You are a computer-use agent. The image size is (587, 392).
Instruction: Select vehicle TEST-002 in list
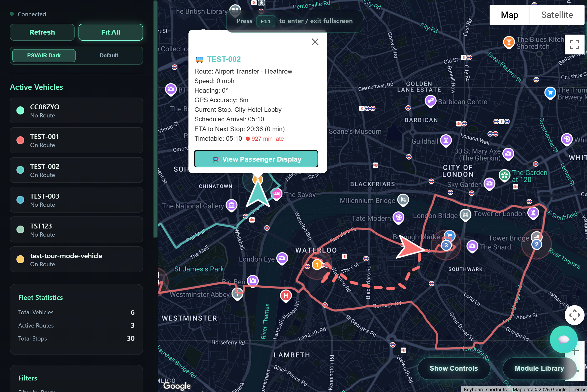[76, 170]
